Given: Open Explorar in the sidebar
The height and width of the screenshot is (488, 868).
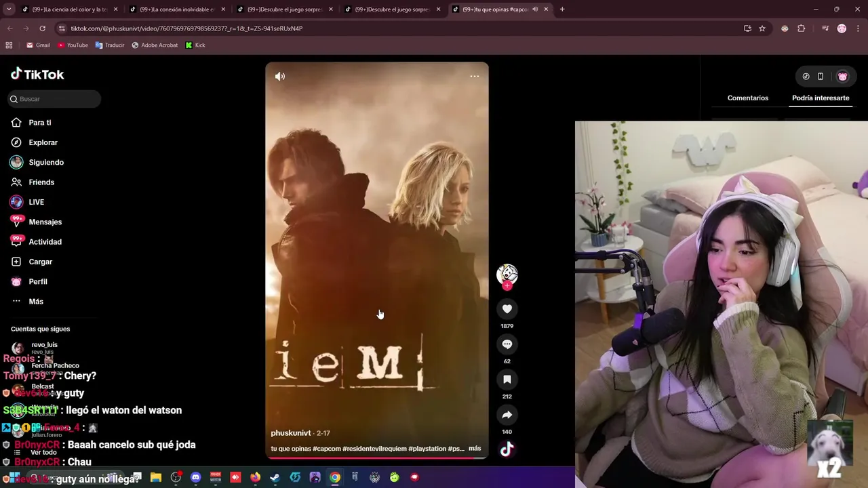Looking at the screenshot, I should click(x=43, y=142).
